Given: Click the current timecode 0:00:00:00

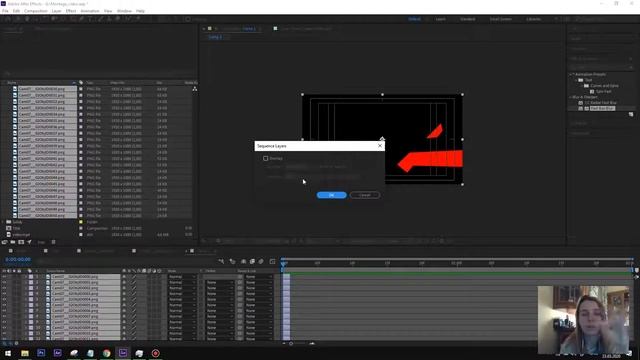Looking at the screenshot, I should point(18,260).
